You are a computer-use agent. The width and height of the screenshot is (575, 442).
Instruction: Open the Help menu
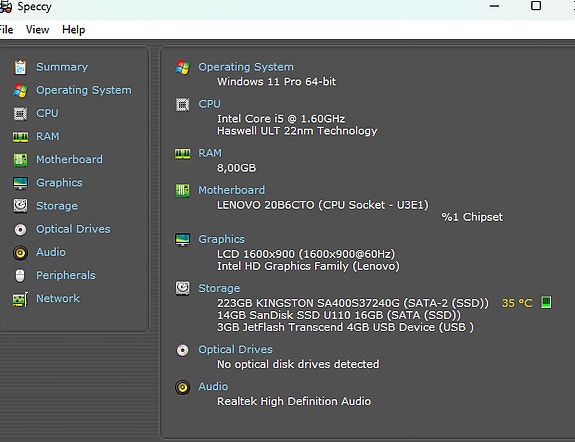coord(74,30)
